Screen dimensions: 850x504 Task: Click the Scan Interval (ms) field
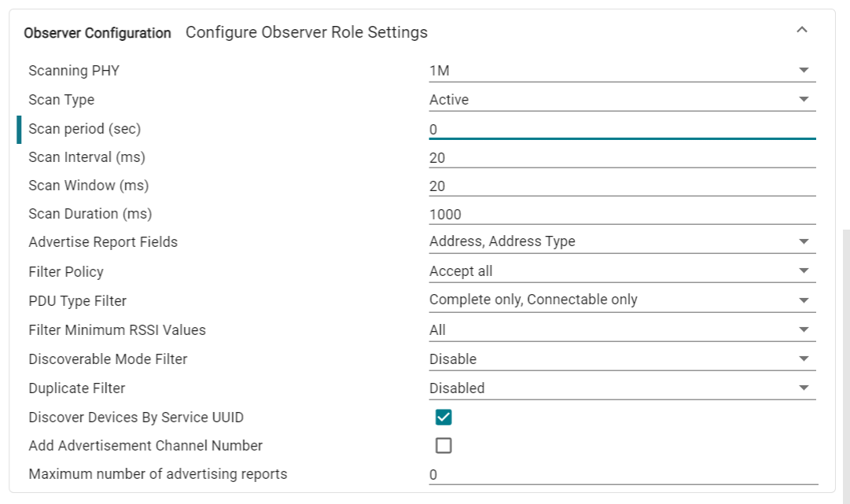621,157
